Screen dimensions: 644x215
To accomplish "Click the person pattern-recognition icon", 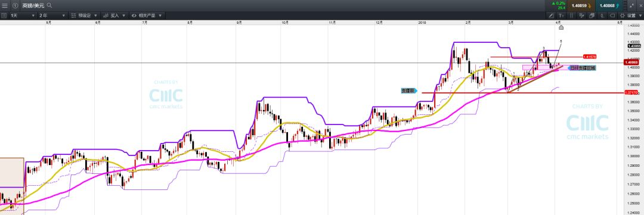I will point(602,15).
